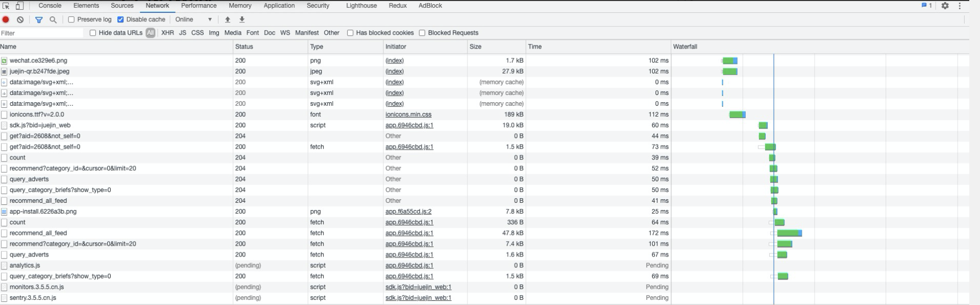Sort by the Type column header

tap(346, 46)
